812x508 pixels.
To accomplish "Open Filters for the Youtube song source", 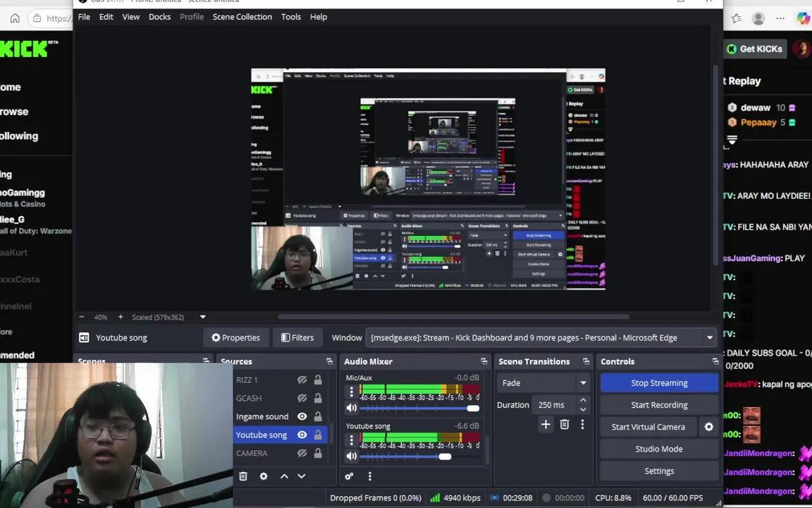I will [297, 337].
